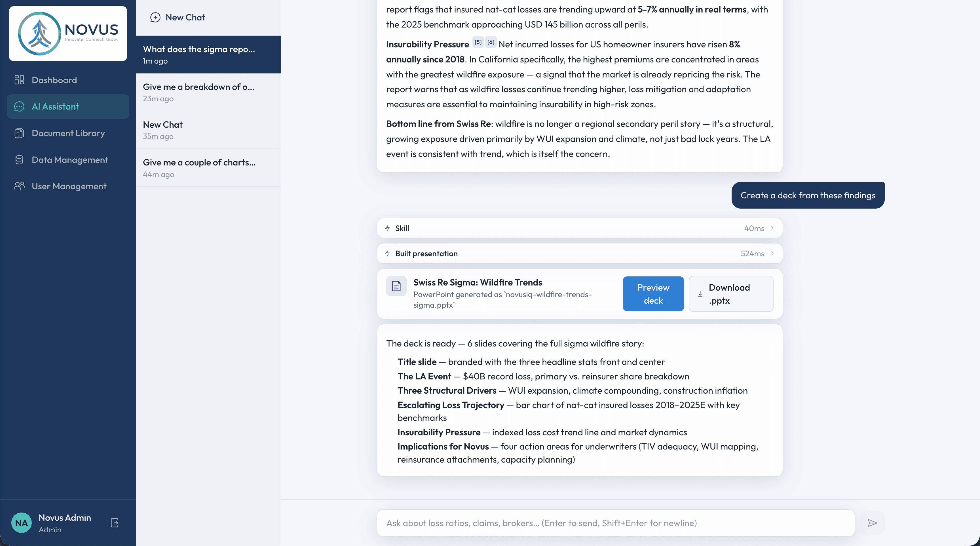The image size is (980, 546).
Task: Click the AI Assistant chat bubble icon
Action: point(19,107)
